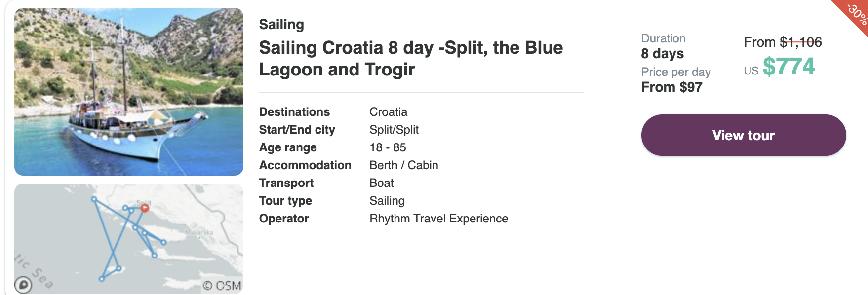Click the Sailing category heading

(281, 24)
